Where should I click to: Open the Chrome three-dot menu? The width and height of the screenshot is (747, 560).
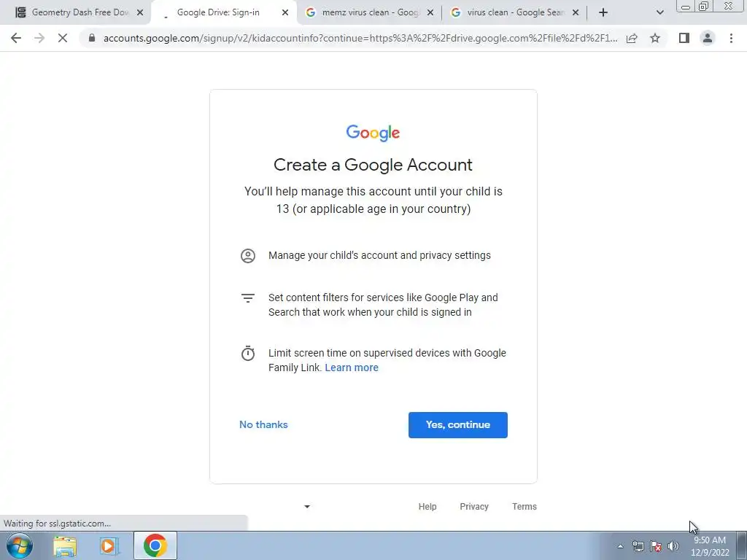[x=731, y=38]
